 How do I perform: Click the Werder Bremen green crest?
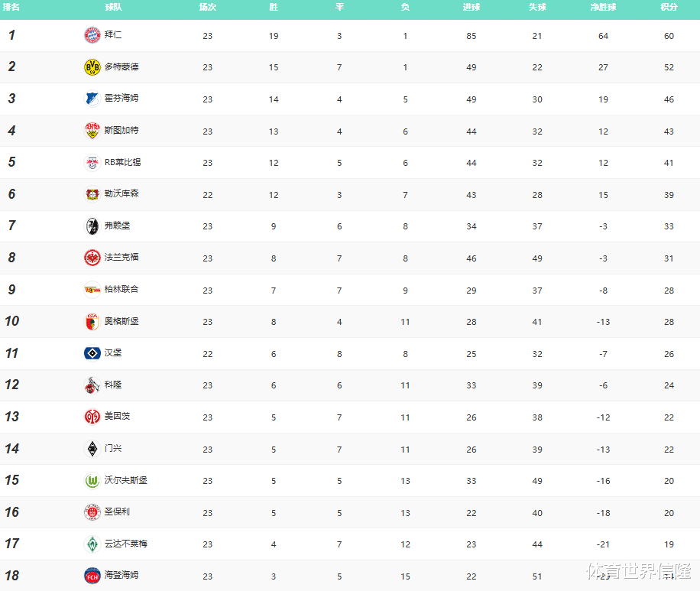92,544
